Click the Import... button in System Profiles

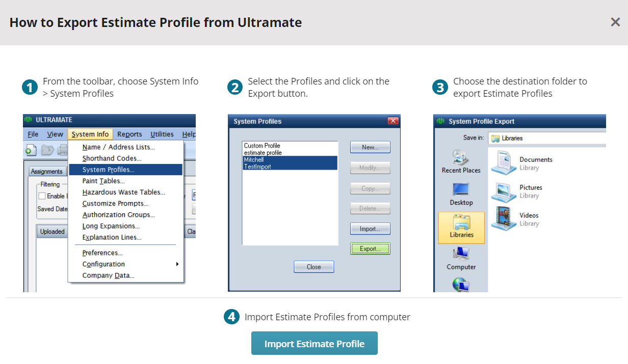coord(370,229)
